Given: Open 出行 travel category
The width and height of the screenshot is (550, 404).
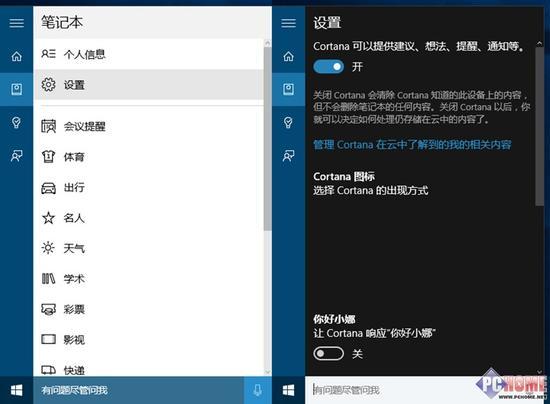Looking at the screenshot, I should (148, 187).
